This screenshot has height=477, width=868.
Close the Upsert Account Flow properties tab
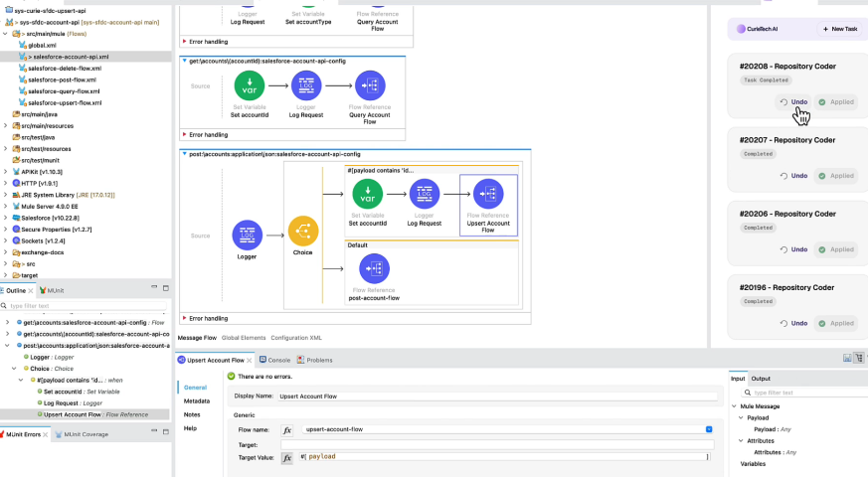click(x=250, y=361)
